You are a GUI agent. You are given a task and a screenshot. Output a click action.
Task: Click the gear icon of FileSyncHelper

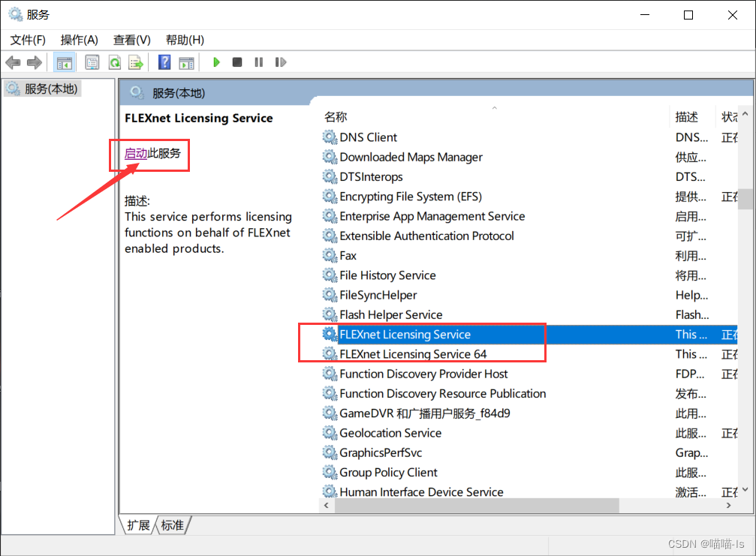[330, 295]
